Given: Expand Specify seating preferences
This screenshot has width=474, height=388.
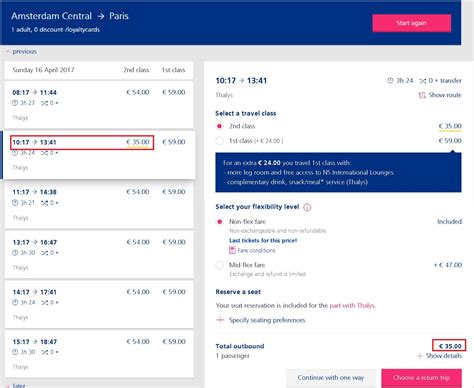Looking at the screenshot, I should pos(267,320).
